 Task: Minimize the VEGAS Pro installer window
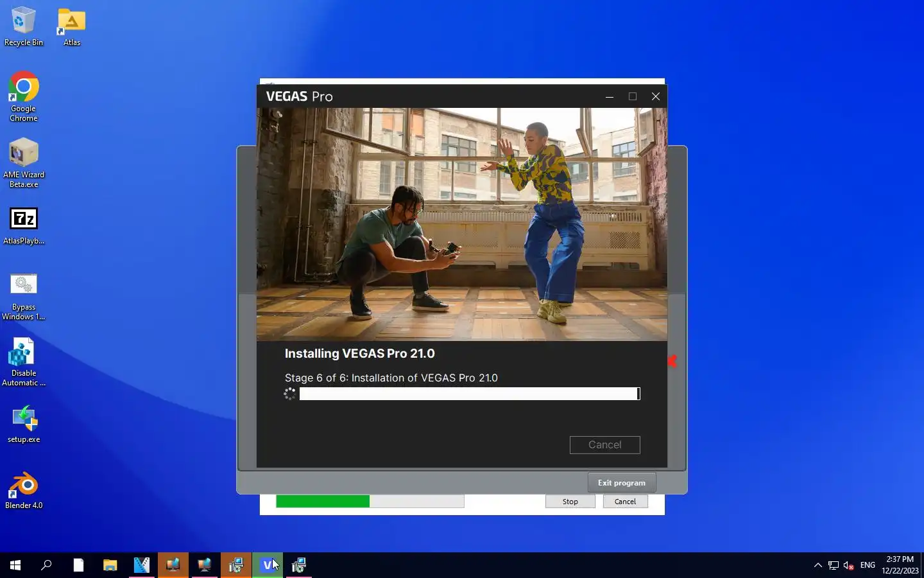tap(610, 96)
